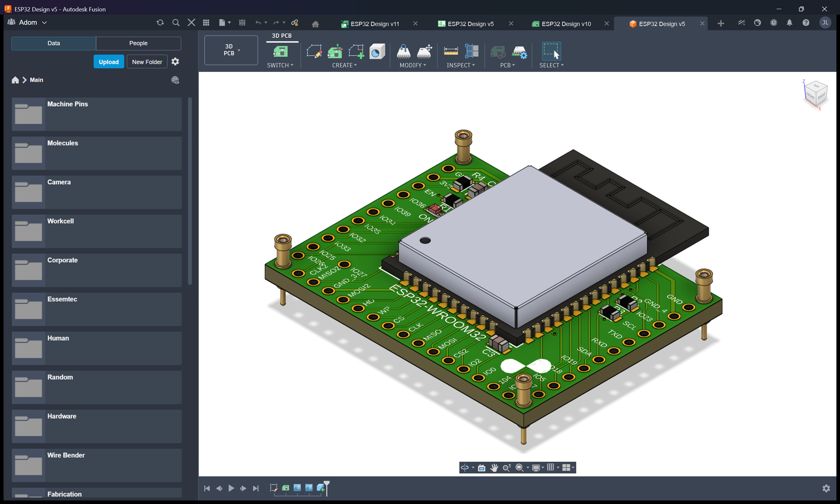Select the Create PCB Sketch tool
840x504 pixels.
314,51
